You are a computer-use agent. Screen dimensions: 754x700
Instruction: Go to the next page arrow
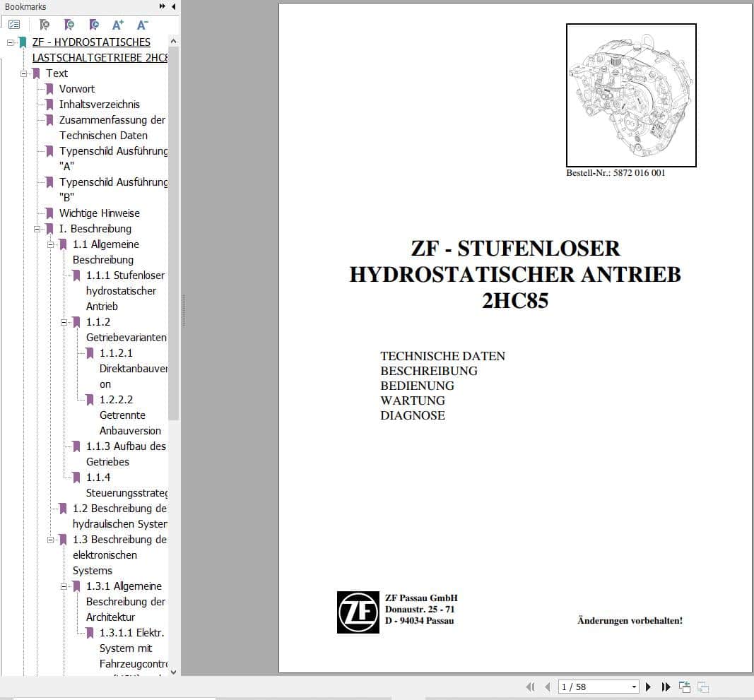click(648, 687)
